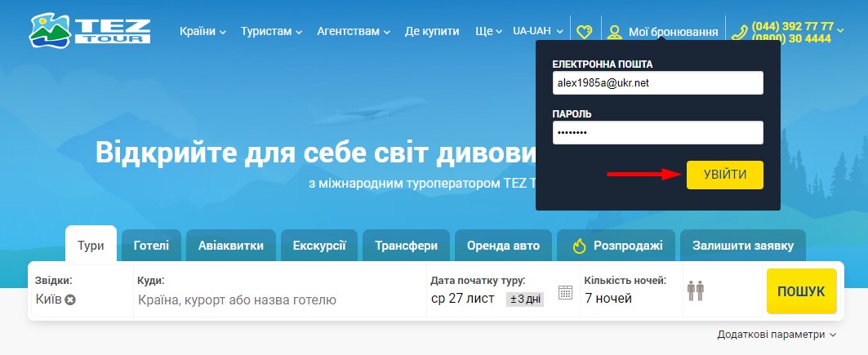Viewport: 868px width, 355px height.
Task: Click the phone handset icon
Action: [739, 33]
